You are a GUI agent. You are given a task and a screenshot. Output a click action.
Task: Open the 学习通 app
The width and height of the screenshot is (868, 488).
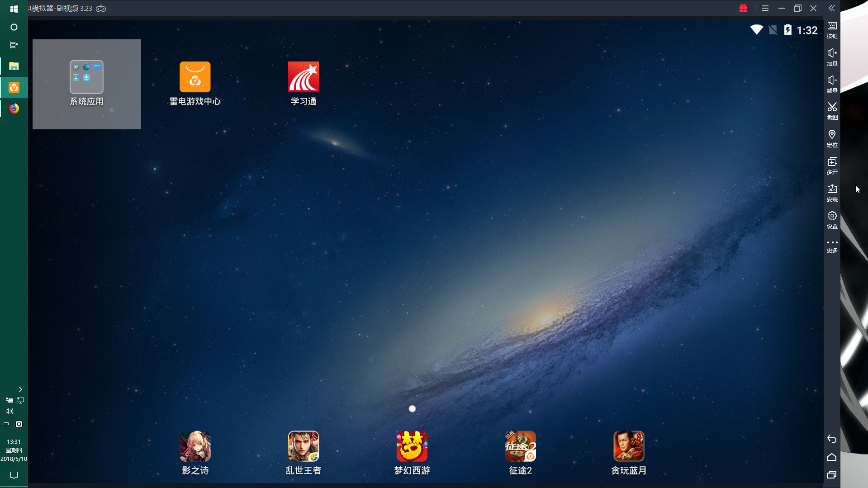(x=304, y=77)
